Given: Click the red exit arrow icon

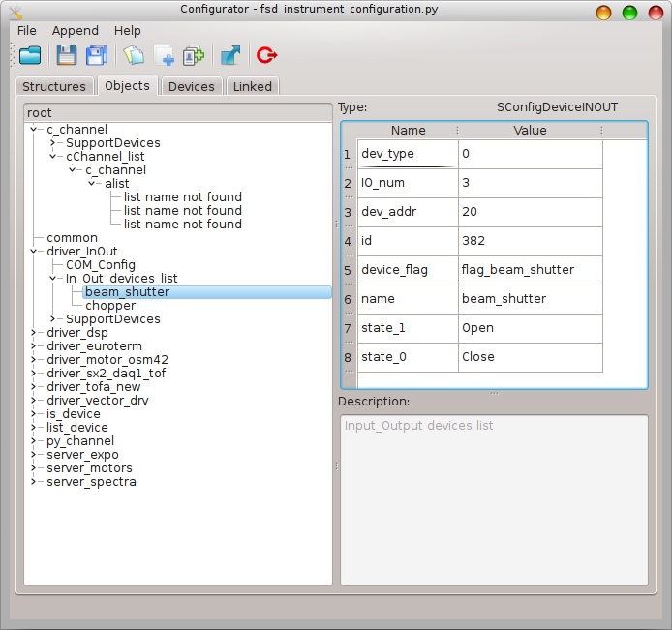Looking at the screenshot, I should [266, 55].
